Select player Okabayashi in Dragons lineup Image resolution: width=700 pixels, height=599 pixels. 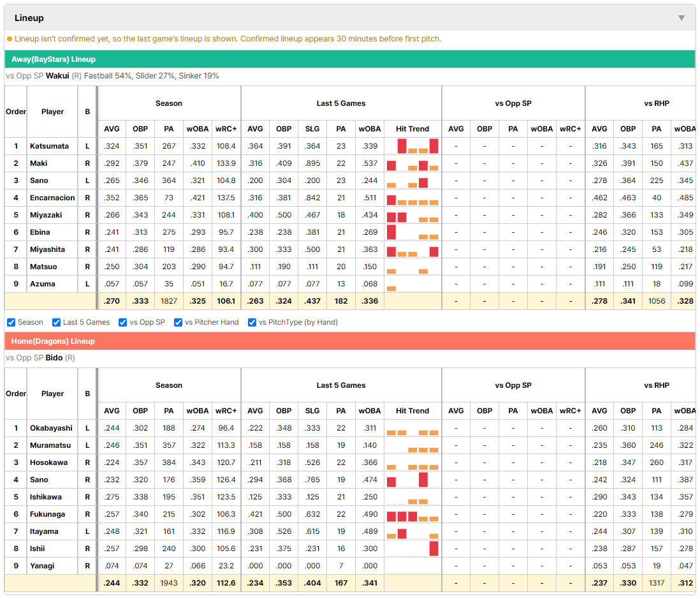pyautogui.click(x=51, y=428)
